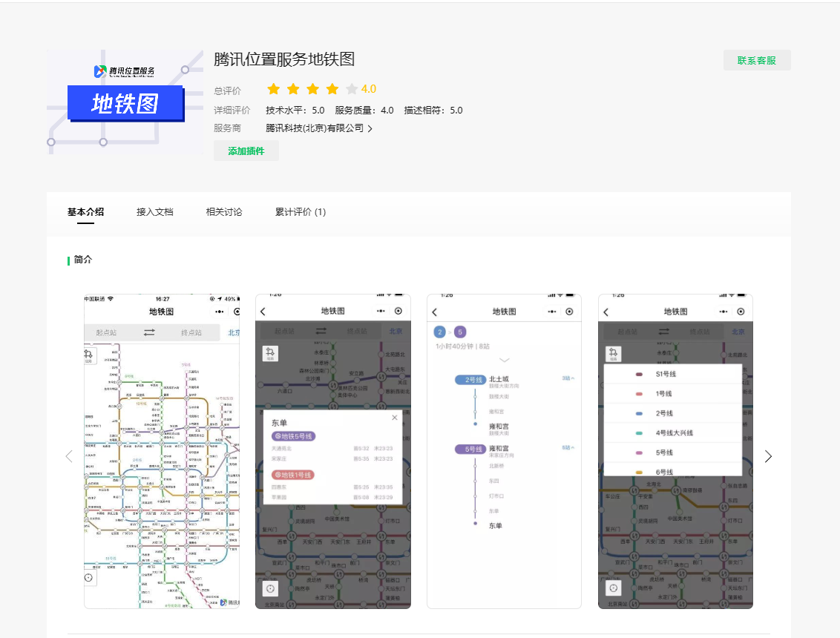
Task: Click the locate button at bottom of second screenshot
Action: [x=271, y=589]
